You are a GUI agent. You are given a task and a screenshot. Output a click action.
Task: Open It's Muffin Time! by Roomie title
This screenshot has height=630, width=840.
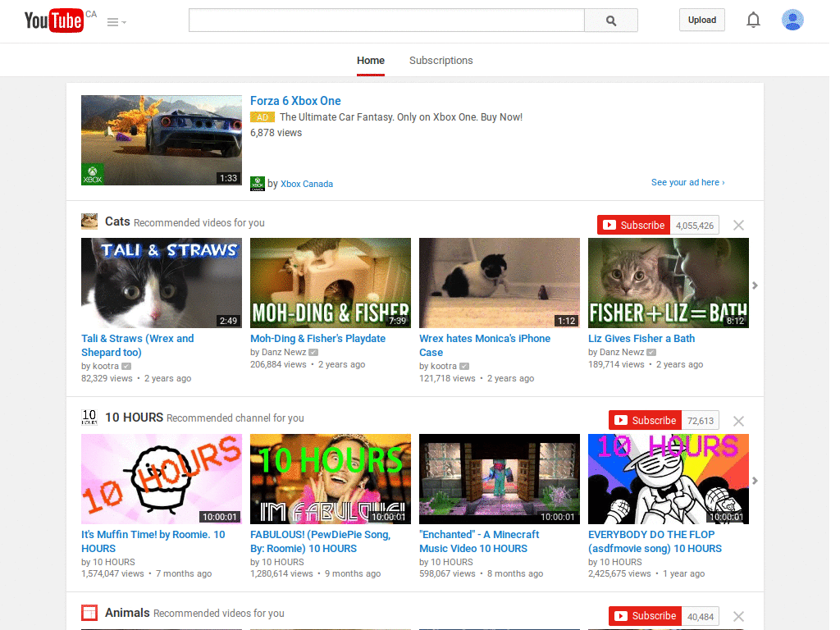click(153, 541)
